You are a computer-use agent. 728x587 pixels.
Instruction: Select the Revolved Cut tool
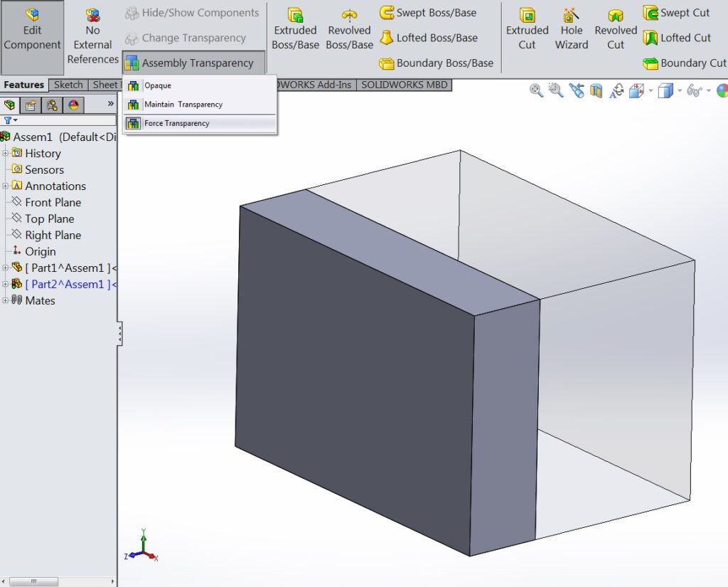pyautogui.click(x=615, y=28)
